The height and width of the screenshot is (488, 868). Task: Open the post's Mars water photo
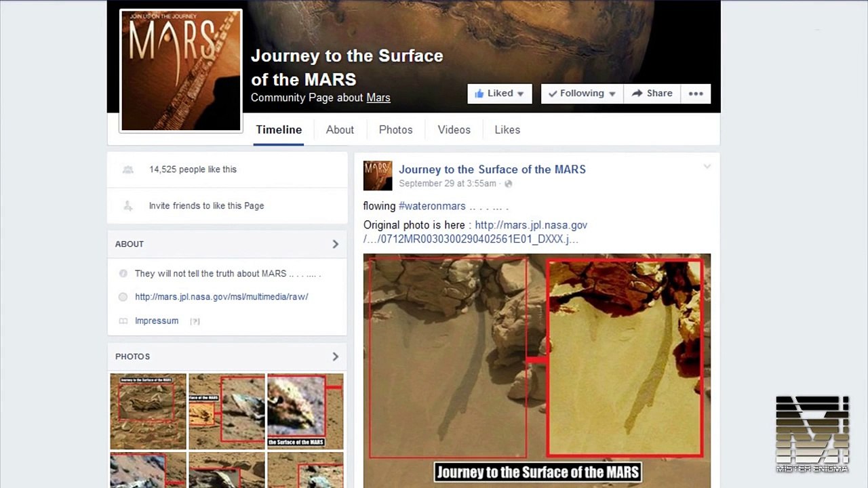coord(537,371)
